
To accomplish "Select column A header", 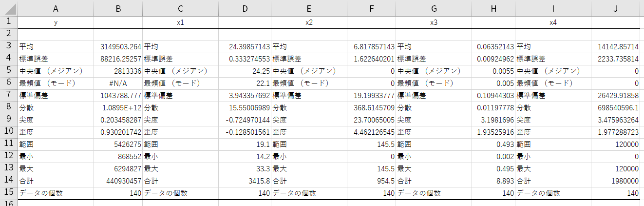I will [x=56, y=8].
